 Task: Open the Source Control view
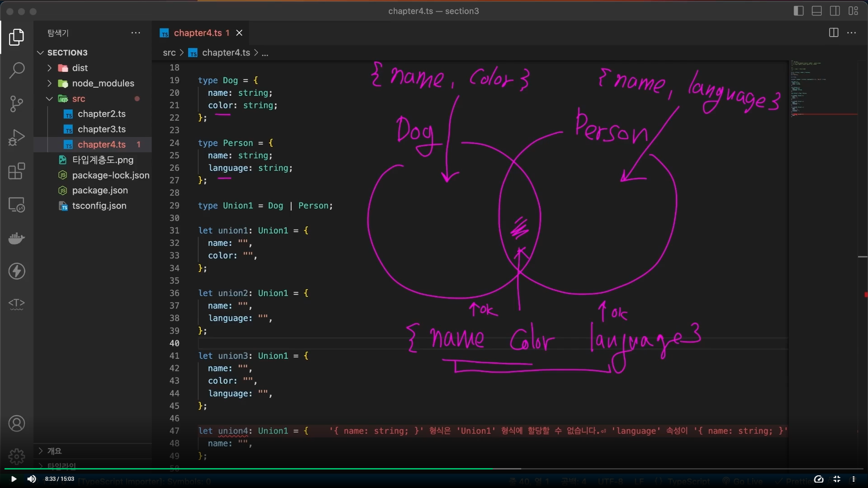[17, 103]
